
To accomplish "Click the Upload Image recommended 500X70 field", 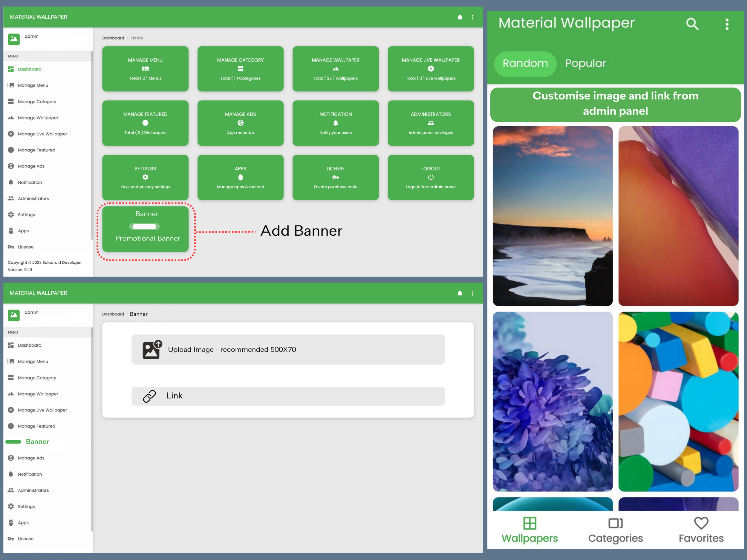I will pyautogui.click(x=288, y=350).
